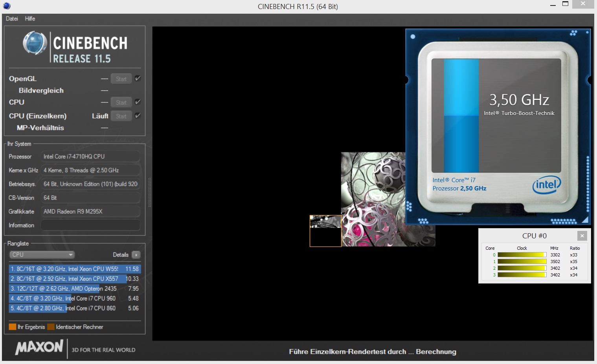Viewport: 597px width, 364px height.
Task: Open the Datei menu
Action: (12, 18)
